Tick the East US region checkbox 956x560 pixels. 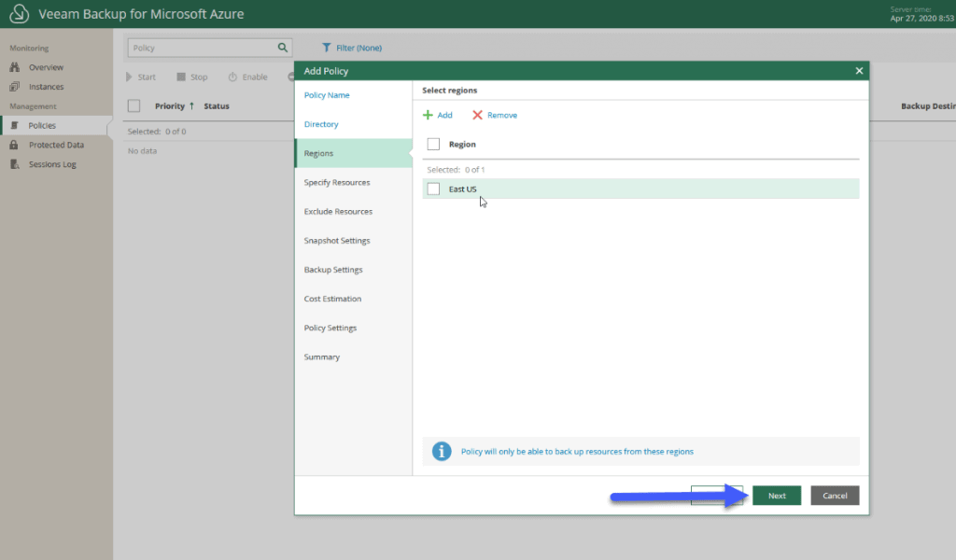click(x=433, y=189)
